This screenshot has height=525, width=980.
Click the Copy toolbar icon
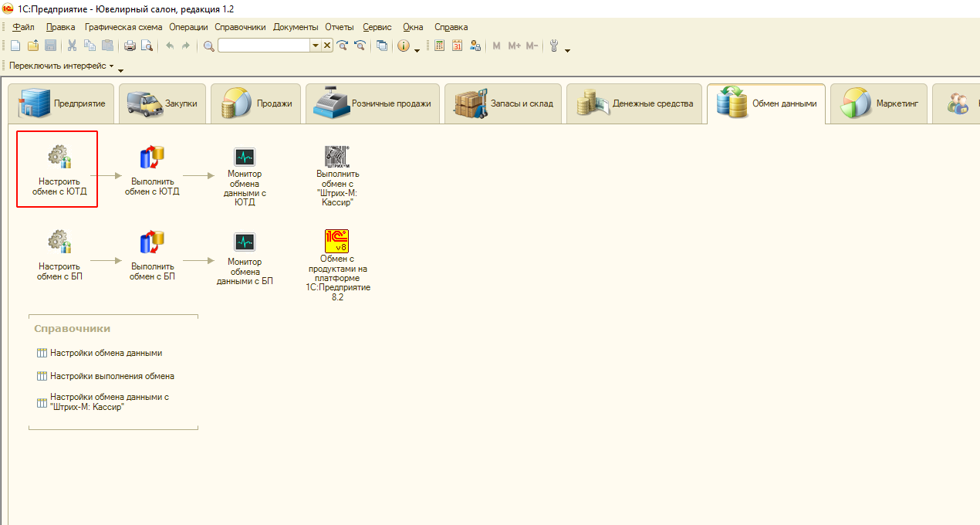click(x=90, y=46)
